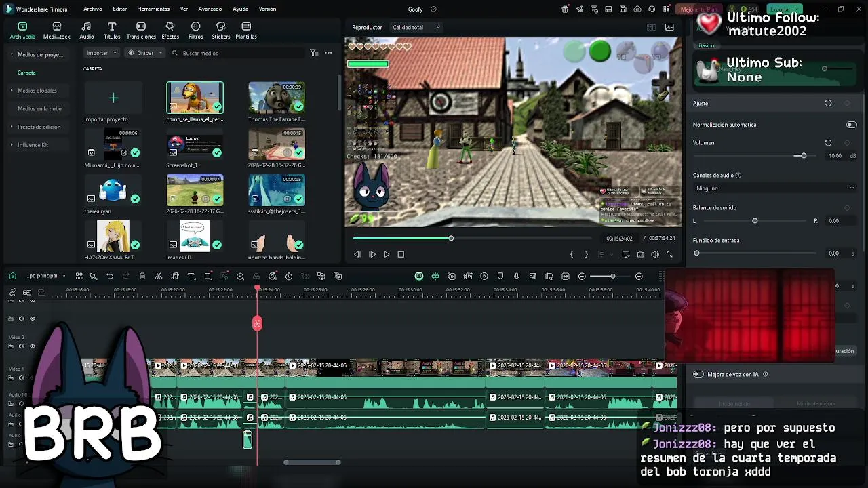Click the gift icon in title bar
Viewport: 868px width, 488px height.
tap(565, 9)
